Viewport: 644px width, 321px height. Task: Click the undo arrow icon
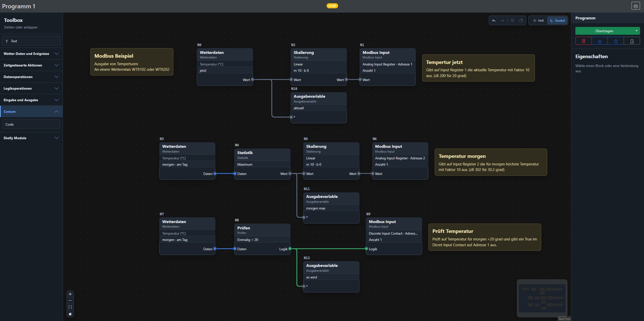tap(494, 21)
